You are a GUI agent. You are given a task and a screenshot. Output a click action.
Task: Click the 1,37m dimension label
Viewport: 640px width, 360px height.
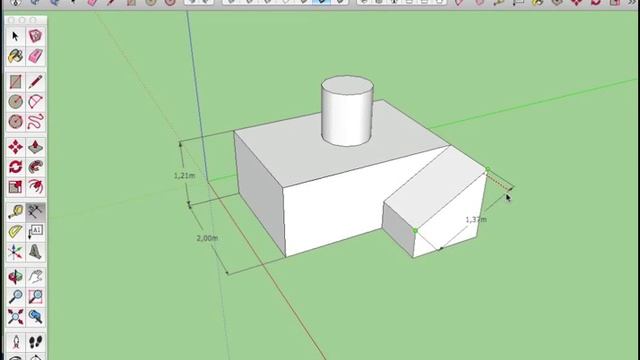point(476,220)
